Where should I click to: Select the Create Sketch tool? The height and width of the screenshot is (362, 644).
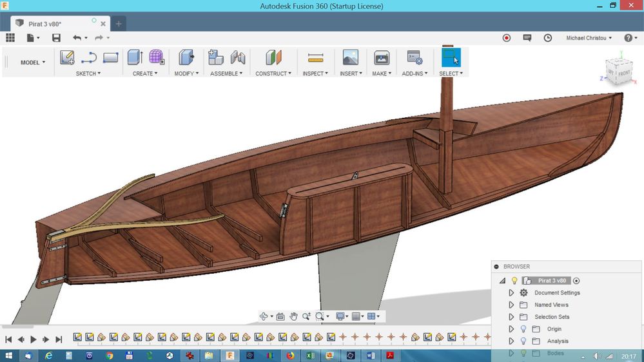click(x=67, y=57)
